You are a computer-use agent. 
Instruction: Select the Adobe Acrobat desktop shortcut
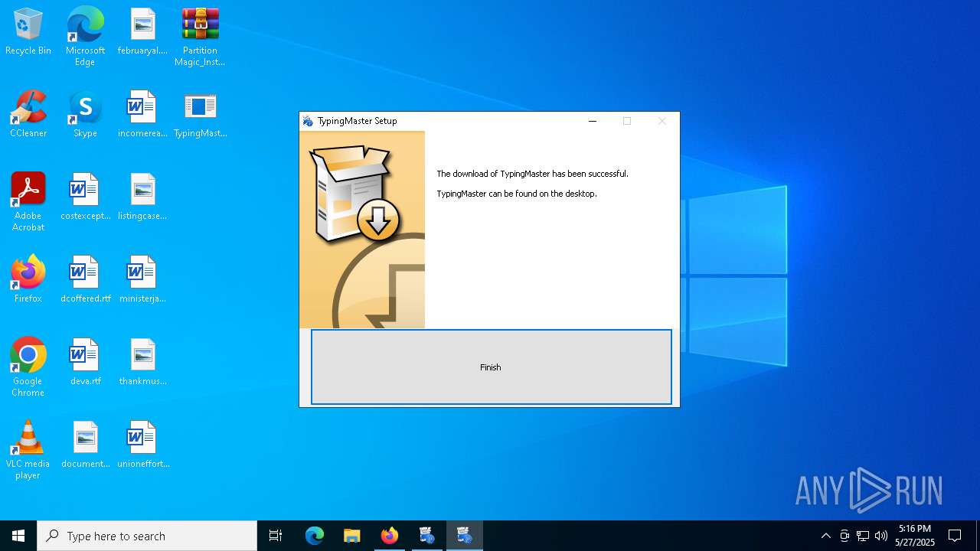click(x=28, y=201)
